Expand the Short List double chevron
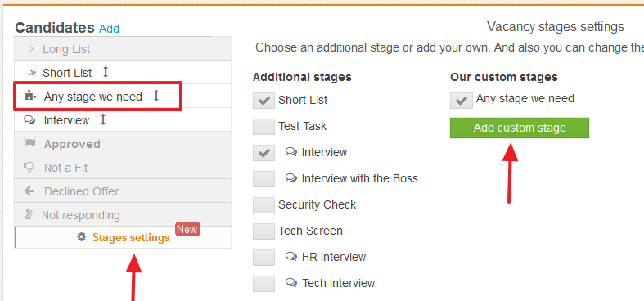Viewport: 644px width, 301px height. click(33, 73)
